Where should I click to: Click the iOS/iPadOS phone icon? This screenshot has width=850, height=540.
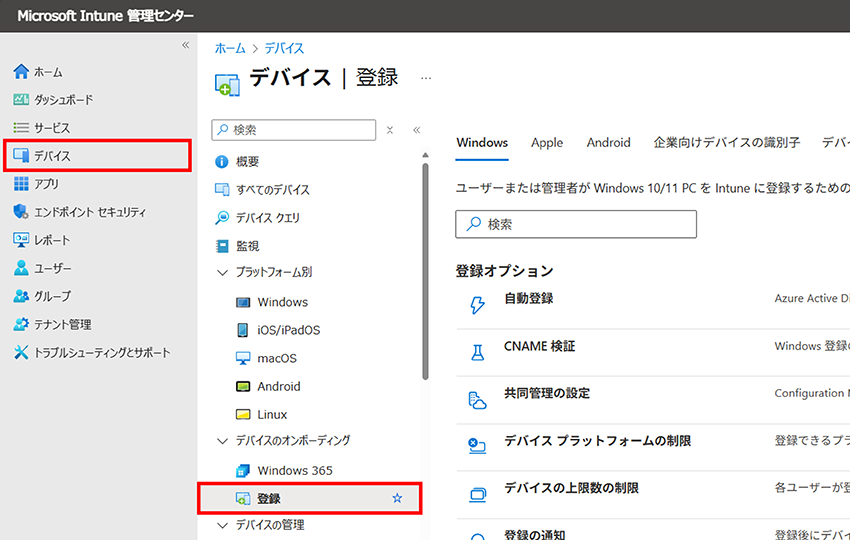[243, 330]
